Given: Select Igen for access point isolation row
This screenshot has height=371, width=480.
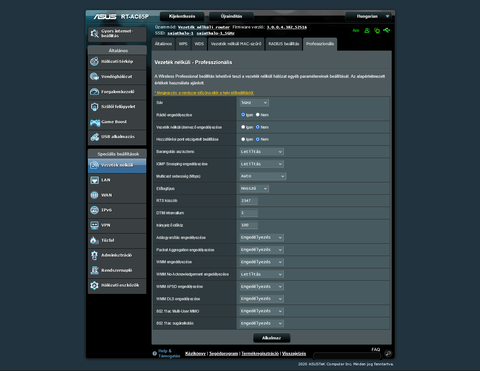Looking at the screenshot, I should (243, 139).
